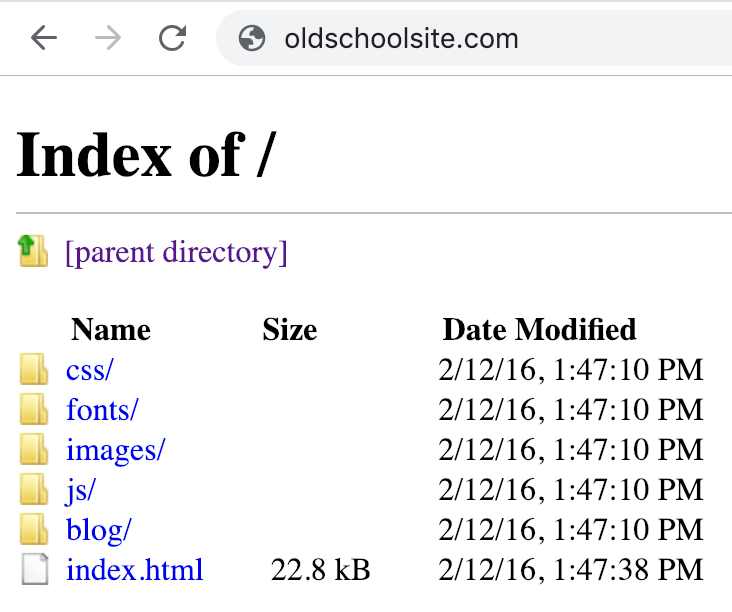Reload the page with refresh icon

(x=173, y=38)
